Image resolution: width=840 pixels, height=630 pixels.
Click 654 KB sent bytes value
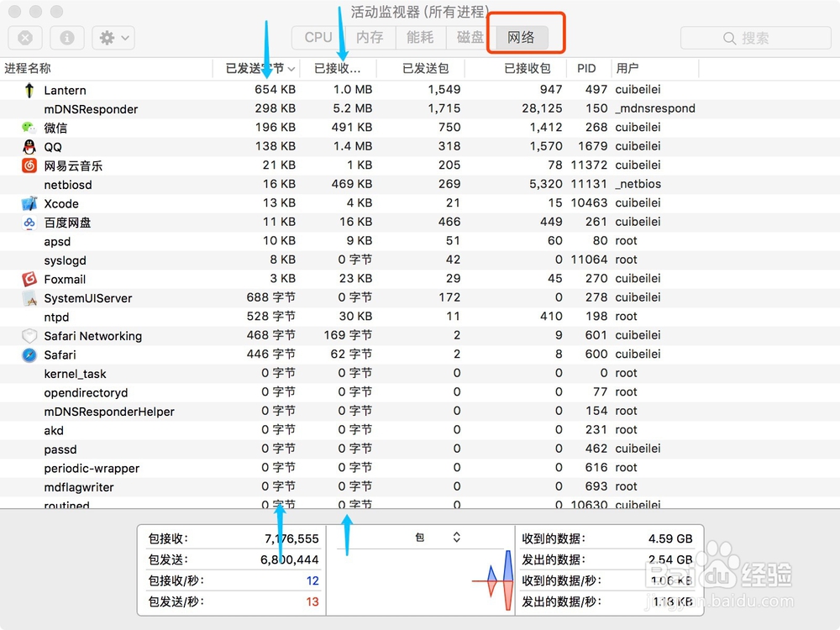click(x=275, y=90)
